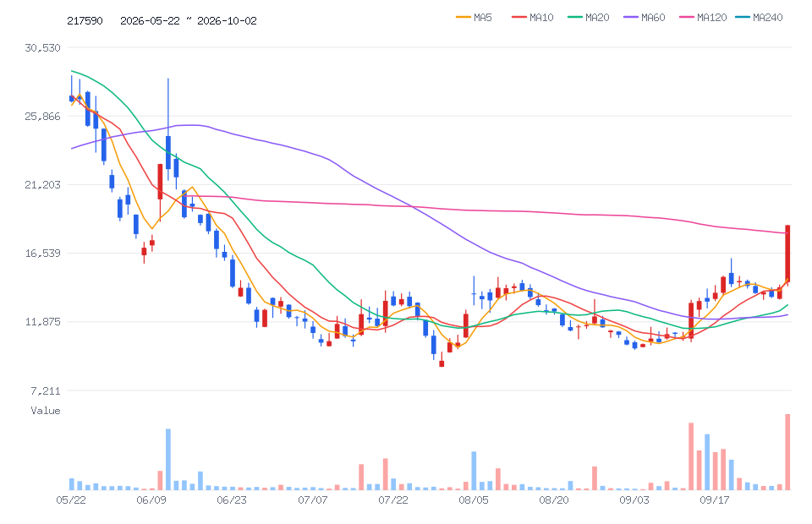Click the 07/22 date axis label

click(393, 500)
